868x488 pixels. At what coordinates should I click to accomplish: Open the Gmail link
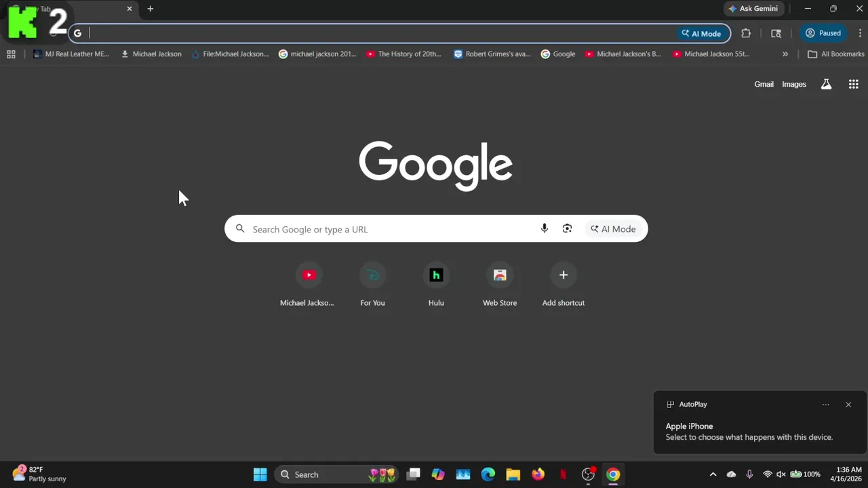click(764, 84)
